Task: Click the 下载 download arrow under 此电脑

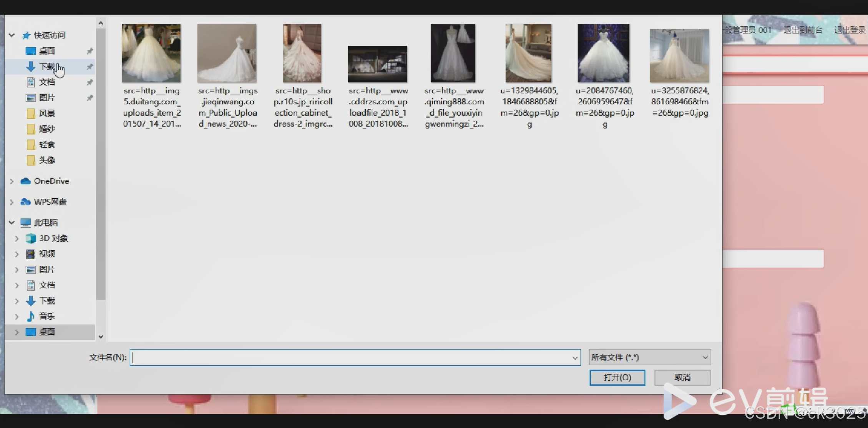Action: 31,301
